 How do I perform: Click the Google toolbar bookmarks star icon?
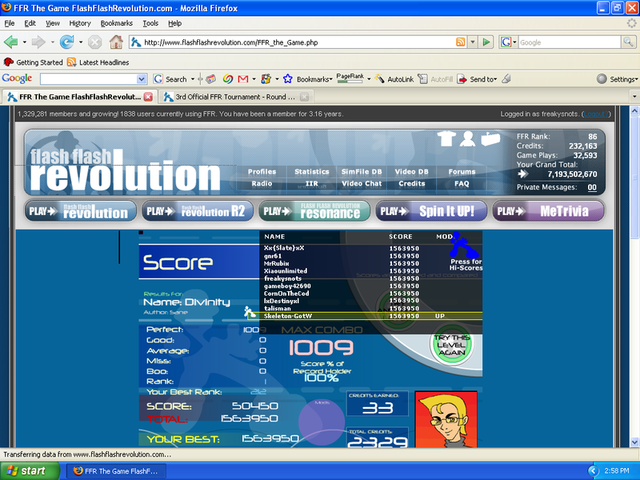(288, 79)
